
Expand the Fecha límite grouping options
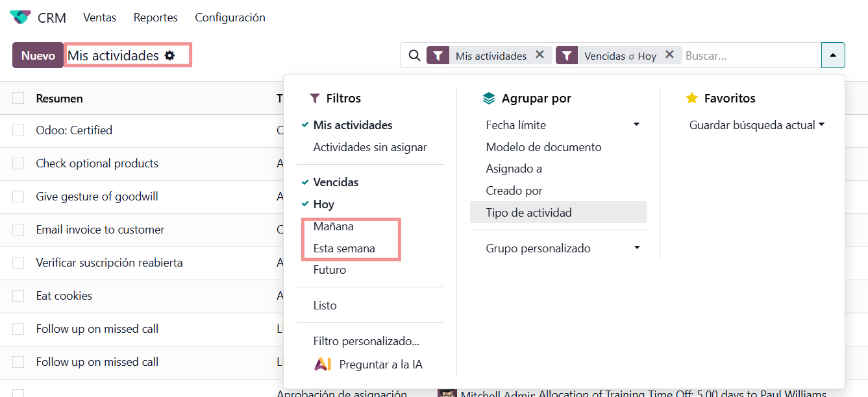636,125
